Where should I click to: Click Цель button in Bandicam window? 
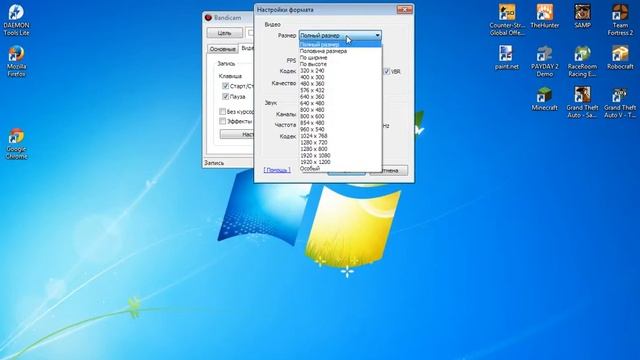point(224,33)
